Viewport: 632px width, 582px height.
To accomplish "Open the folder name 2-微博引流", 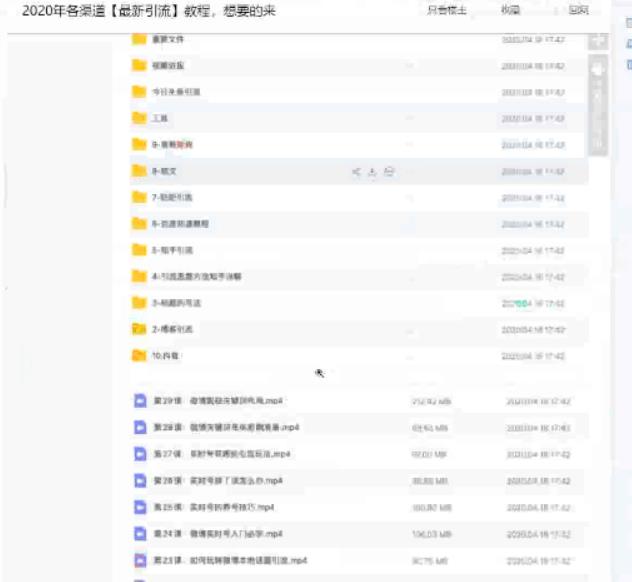I will (172, 329).
